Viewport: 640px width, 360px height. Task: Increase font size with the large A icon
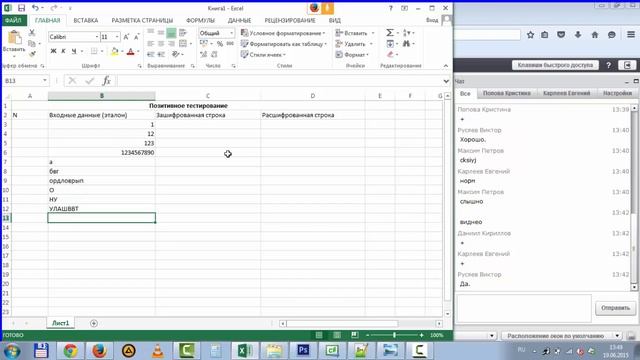point(126,37)
